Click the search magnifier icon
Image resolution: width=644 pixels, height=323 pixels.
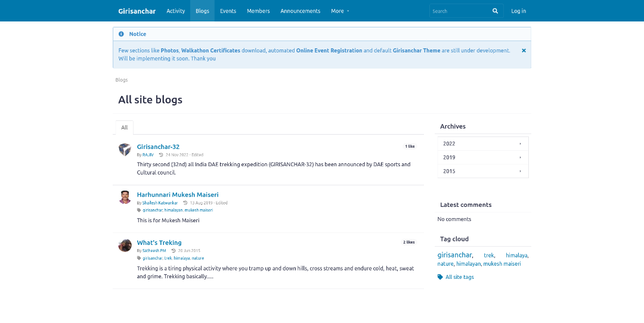[495, 11]
